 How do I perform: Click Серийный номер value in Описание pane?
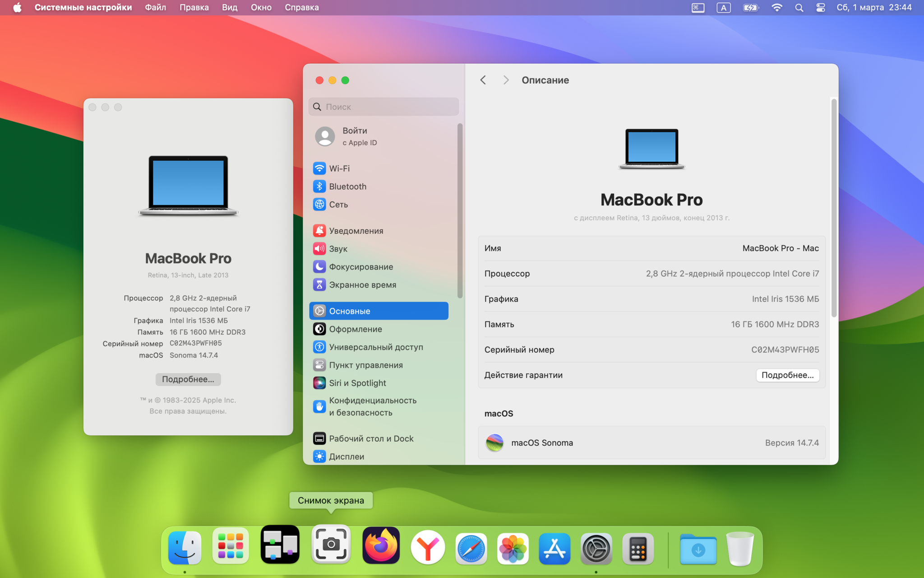785,350
